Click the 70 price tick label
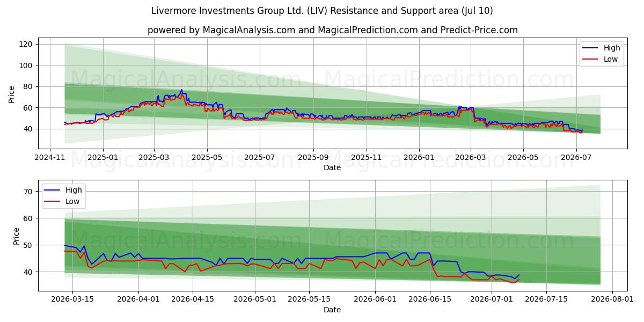 tap(29, 191)
